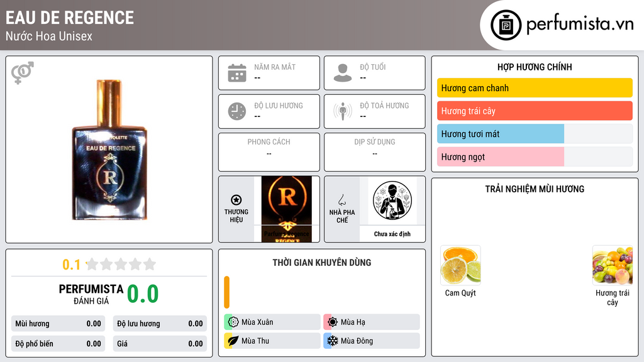This screenshot has height=362, width=644.
Task: Select the Mùa Thu season label
Action: pyautogui.click(x=255, y=341)
